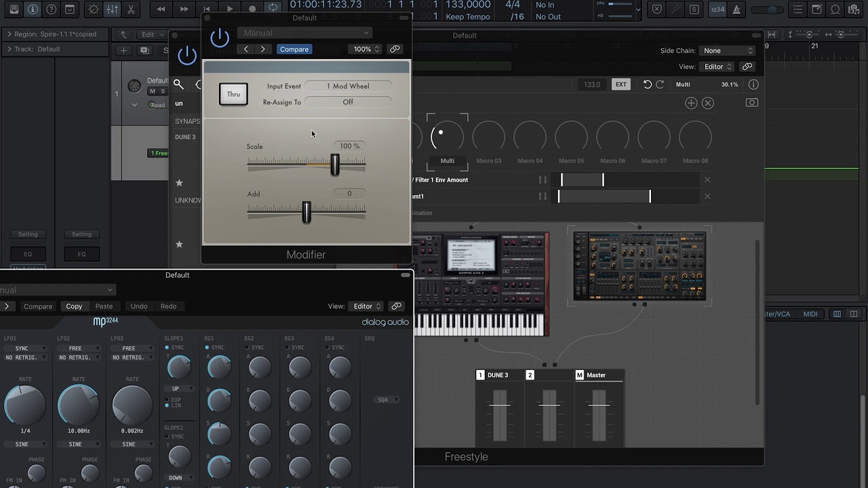
Task: Click link icon in Freestyle plugin header
Action: [747, 66]
